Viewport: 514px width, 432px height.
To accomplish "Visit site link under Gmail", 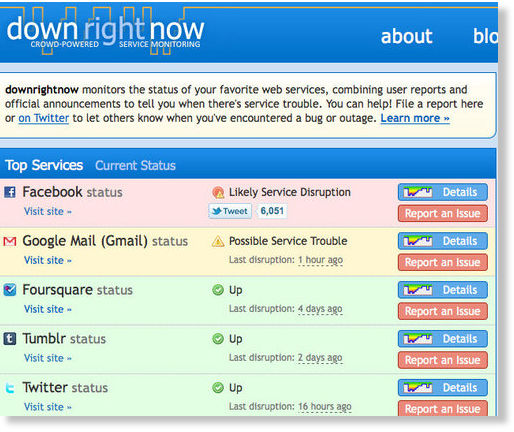I will click(x=48, y=260).
